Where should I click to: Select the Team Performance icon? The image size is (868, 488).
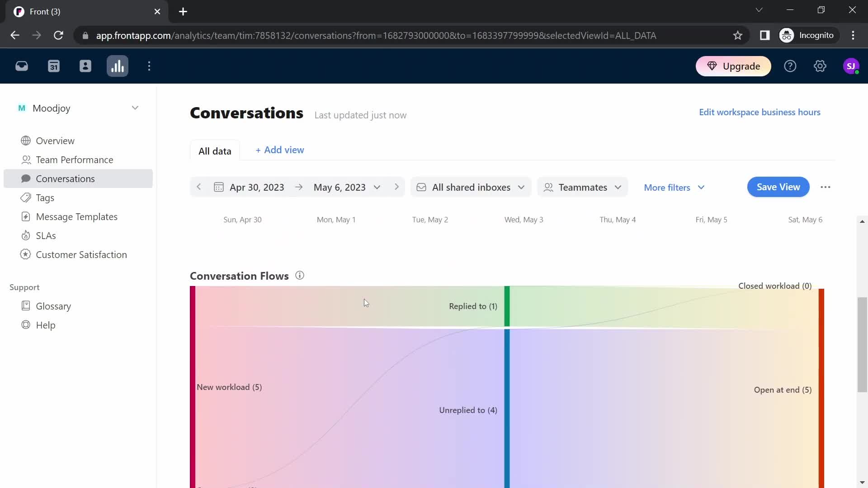pos(25,160)
